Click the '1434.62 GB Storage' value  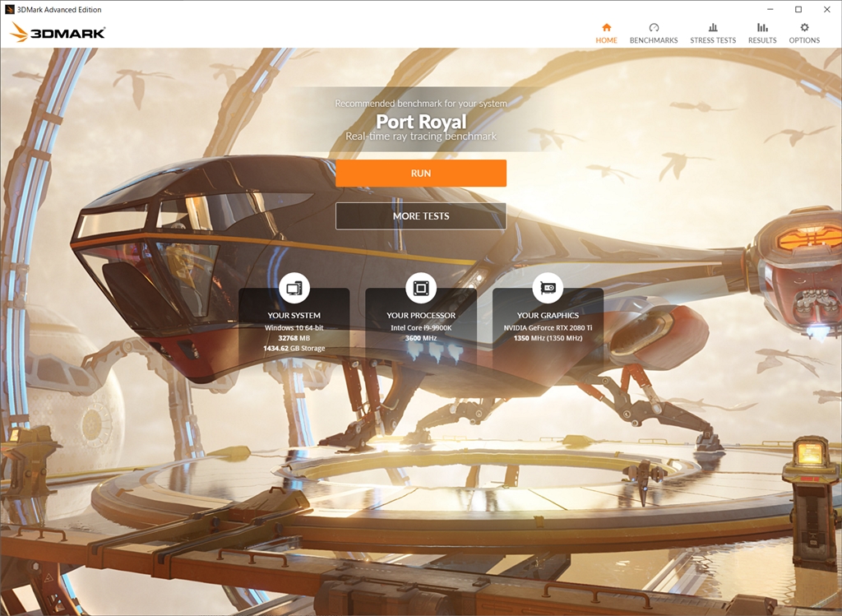click(x=294, y=348)
